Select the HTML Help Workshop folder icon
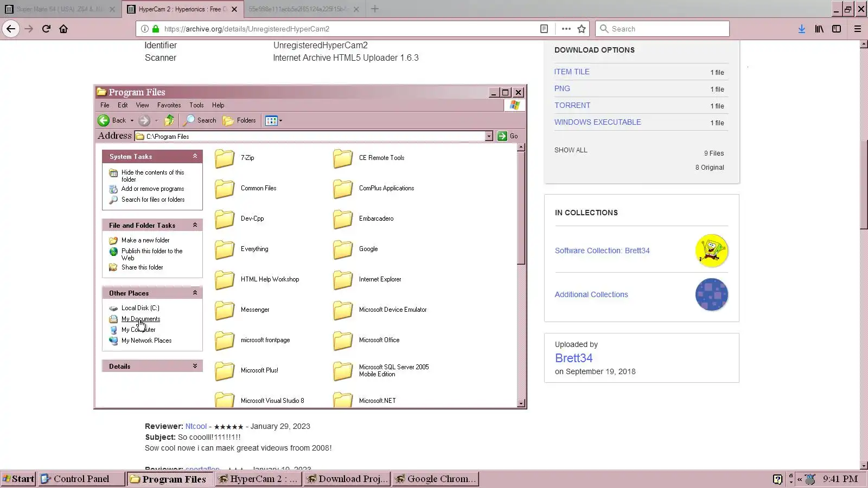Image resolution: width=868 pixels, height=488 pixels. click(225, 280)
